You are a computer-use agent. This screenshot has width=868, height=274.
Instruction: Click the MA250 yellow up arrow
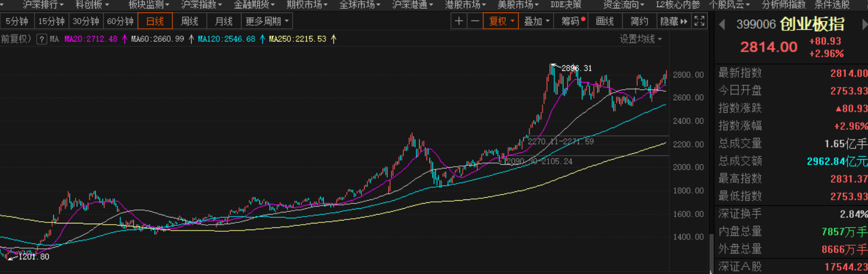click(x=333, y=39)
